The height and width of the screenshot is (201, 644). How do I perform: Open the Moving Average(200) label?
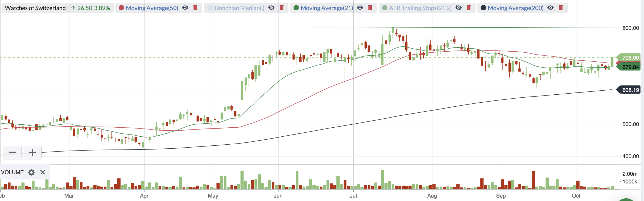(516, 8)
